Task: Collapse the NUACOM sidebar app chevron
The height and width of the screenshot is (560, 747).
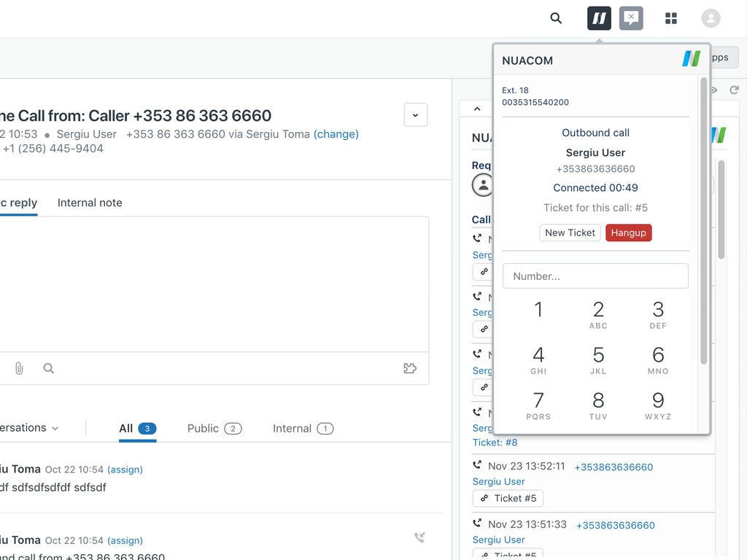Action: click(x=477, y=109)
